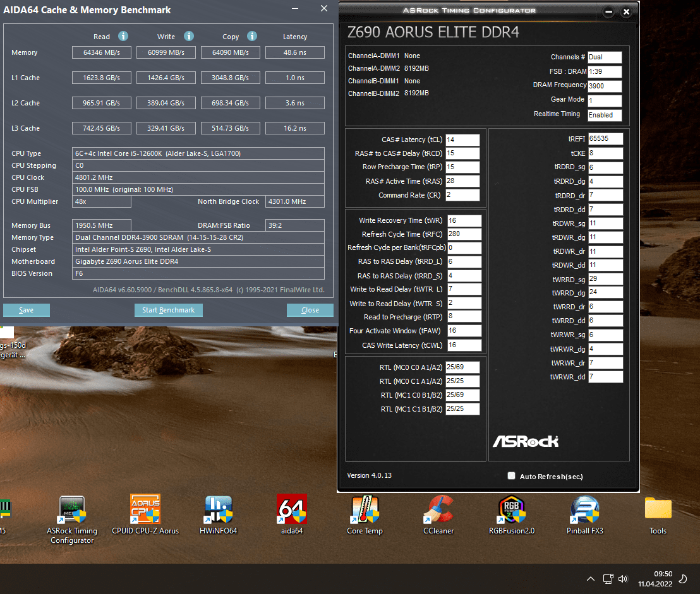Click the L1 Cache Copy value 3048.8 GB/s
The height and width of the screenshot is (594, 700).
click(231, 78)
